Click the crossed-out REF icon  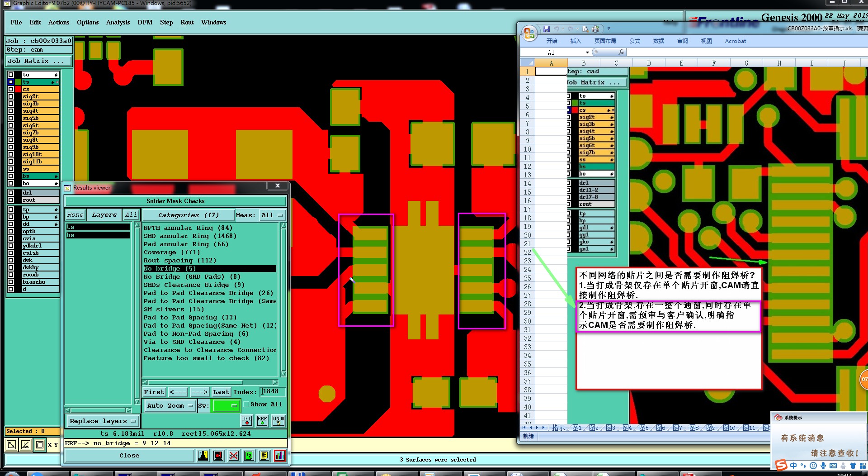point(234,456)
